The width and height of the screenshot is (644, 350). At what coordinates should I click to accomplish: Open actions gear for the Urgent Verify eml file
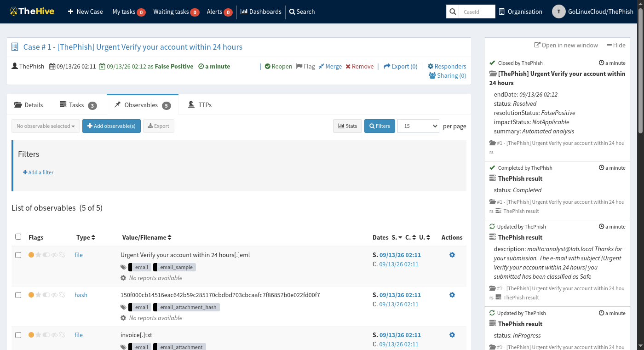point(452,255)
